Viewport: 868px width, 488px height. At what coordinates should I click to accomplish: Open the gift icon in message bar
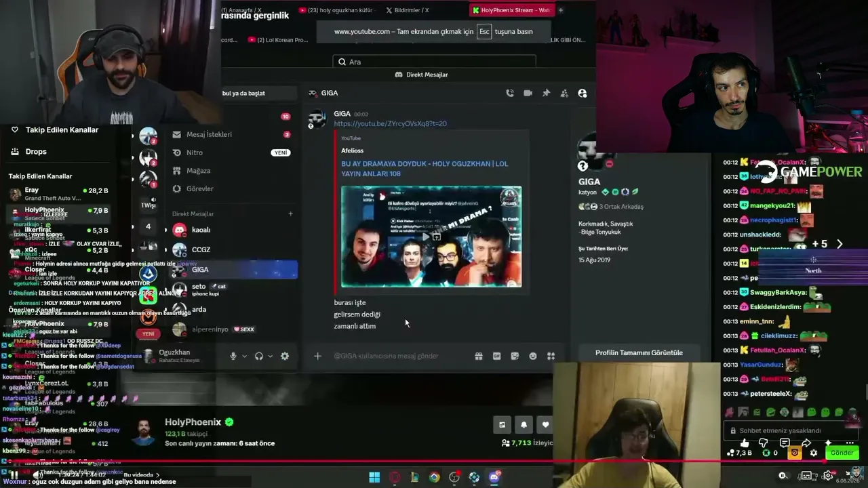479,356
